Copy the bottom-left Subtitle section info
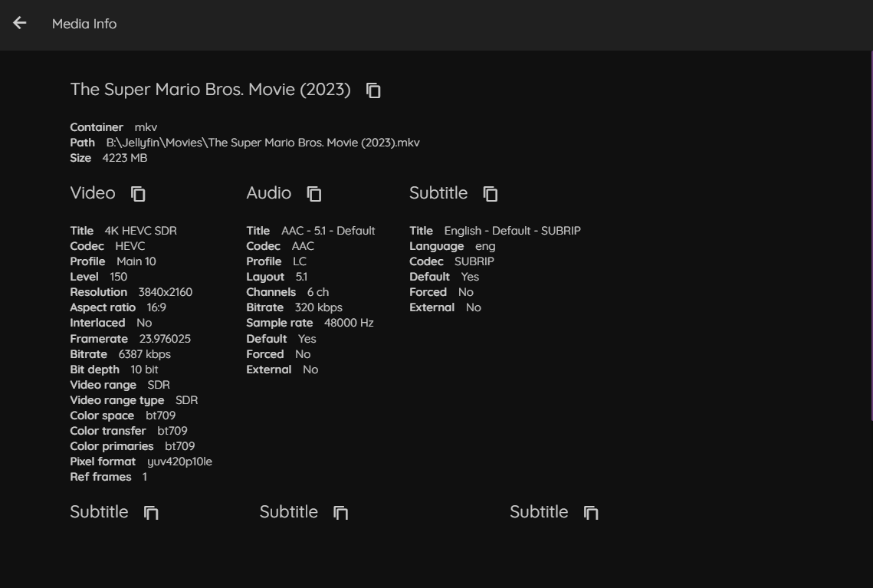This screenshot has height=588, width=873. click(151, 513)
